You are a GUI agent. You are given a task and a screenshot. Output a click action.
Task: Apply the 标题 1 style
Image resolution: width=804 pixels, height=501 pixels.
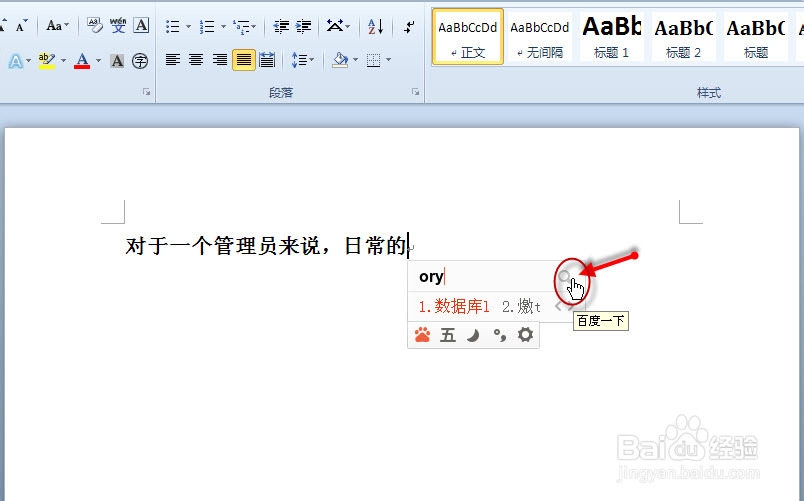point(611,36)
